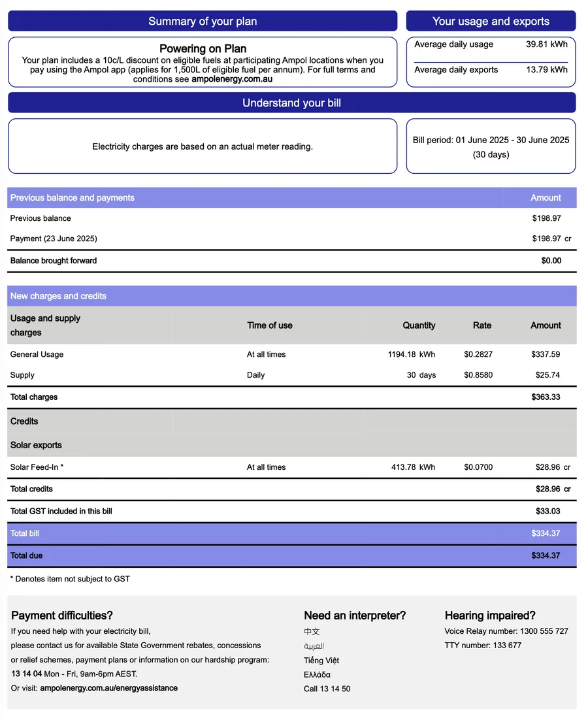This screenshot has height=722, width=588.
Task: Click the 'Tiếng Việt' interpreter language
Action: [321, 661]
